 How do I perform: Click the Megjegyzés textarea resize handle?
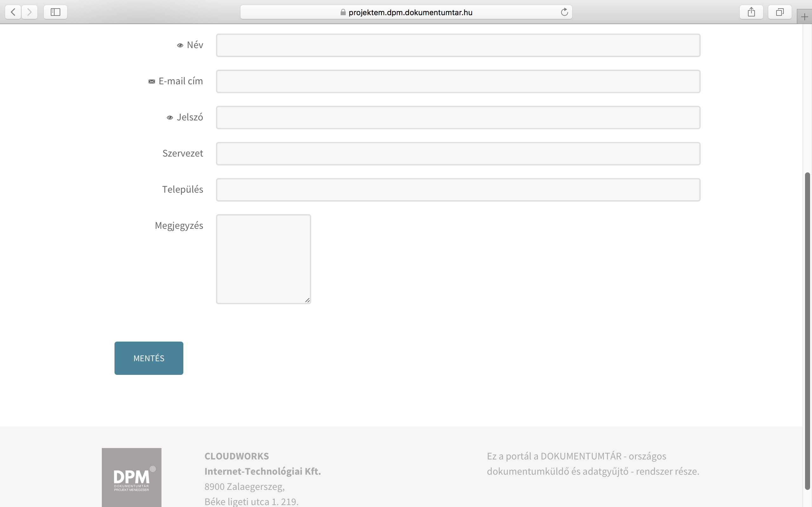coord(307,300)
